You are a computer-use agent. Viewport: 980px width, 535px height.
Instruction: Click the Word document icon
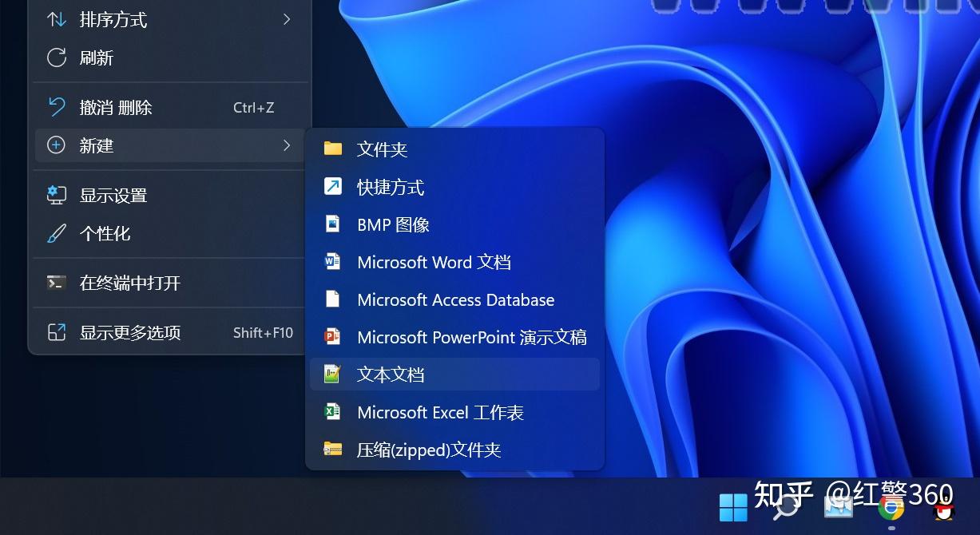point(332,261)
